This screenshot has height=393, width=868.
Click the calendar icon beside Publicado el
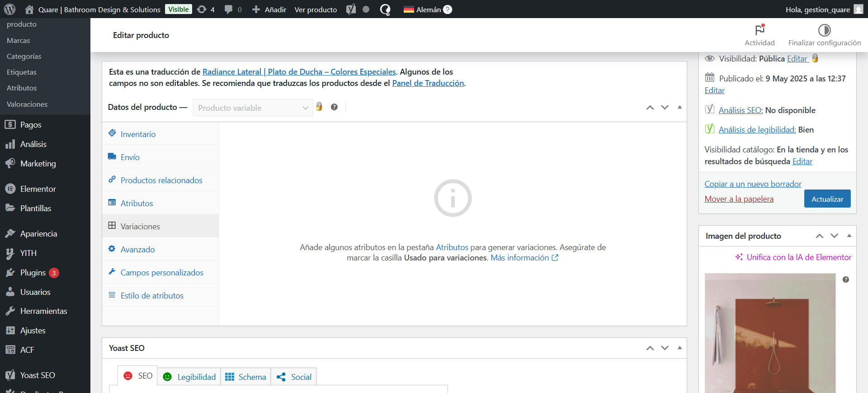710,77
